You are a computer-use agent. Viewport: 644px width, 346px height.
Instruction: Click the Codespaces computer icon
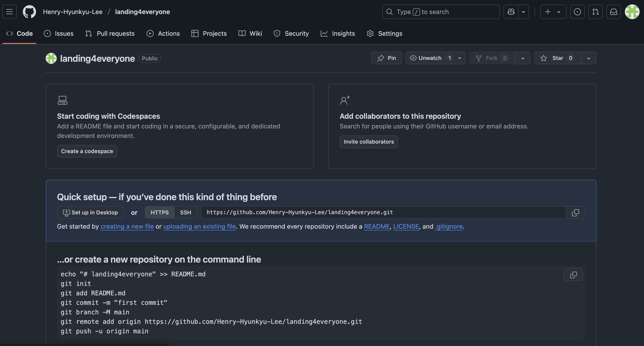pos(62,100)
